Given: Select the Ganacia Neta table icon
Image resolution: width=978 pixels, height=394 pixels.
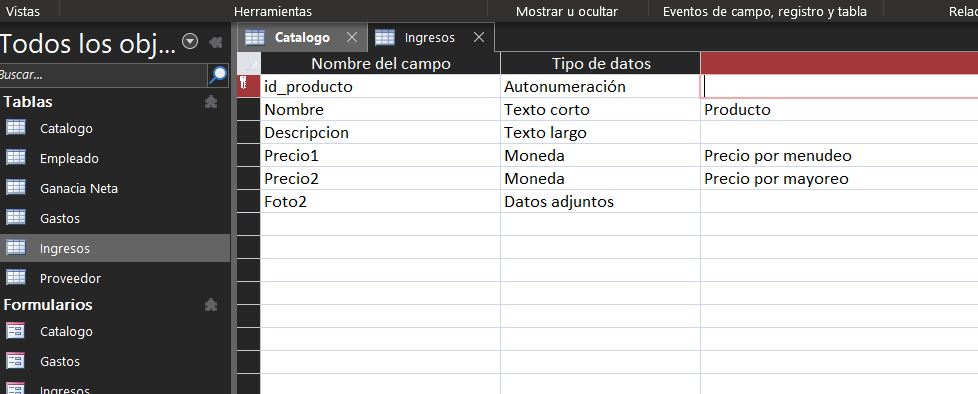Looking at the screenshot, I should pos(16,188).
